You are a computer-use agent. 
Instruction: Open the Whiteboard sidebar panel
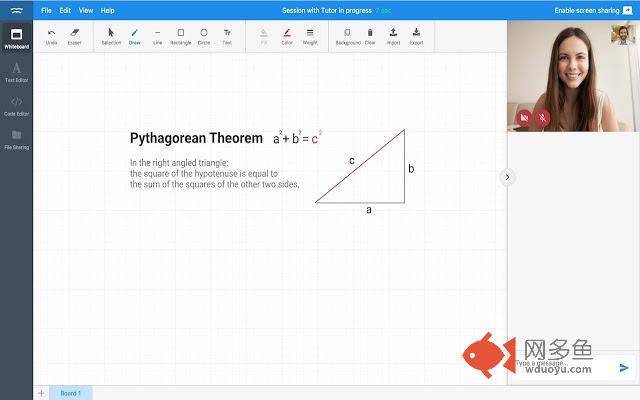point(16,39)
